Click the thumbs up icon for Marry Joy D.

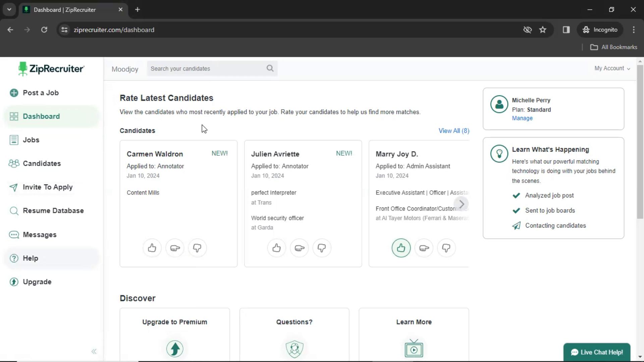click(x=401, y=247)
